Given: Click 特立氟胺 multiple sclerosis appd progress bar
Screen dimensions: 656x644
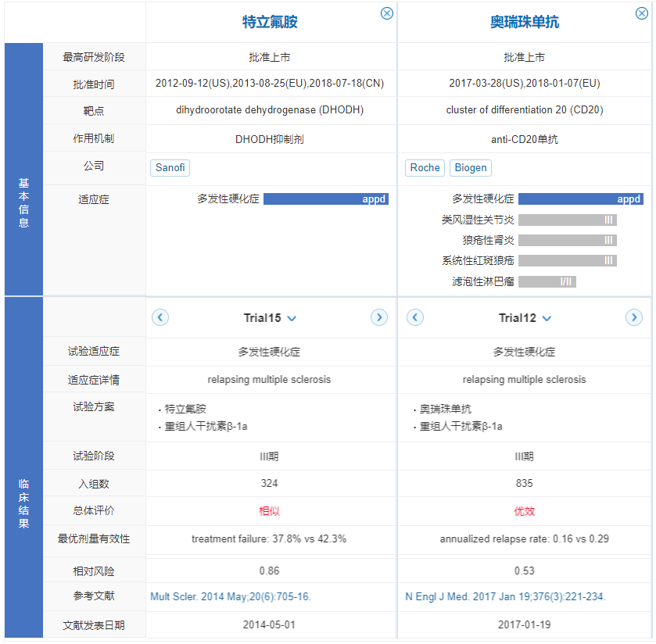Looking at the screenshot, I should point(326,199).
